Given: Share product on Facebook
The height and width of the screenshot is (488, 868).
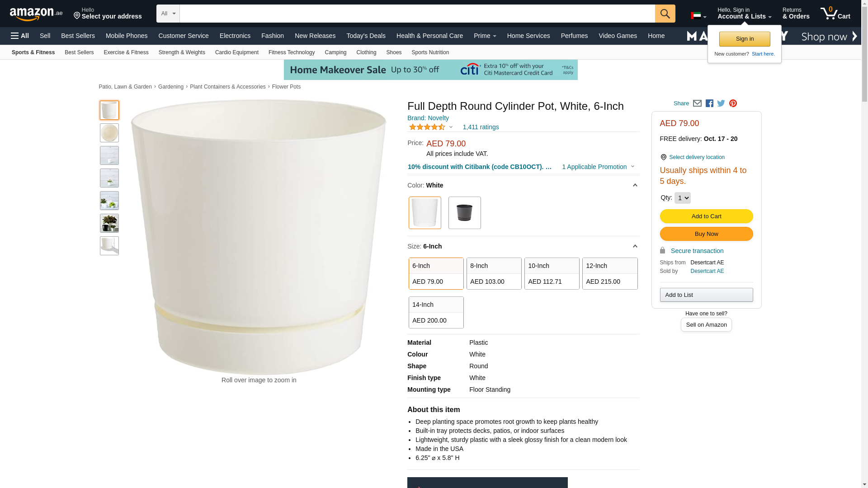Looking at the screenshot, I should tap(709, 103).
